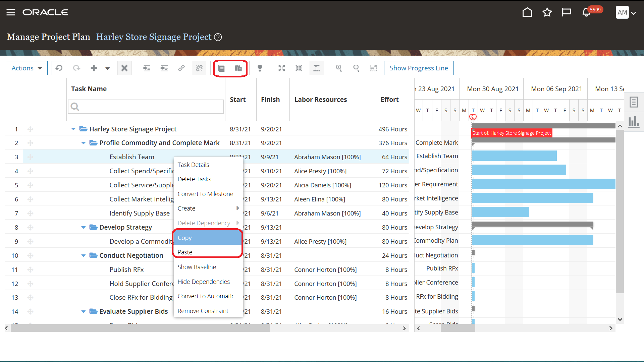This screenshot has height=362, width=644.
Task: Open notifications bell icon
Action: [586, 12]
